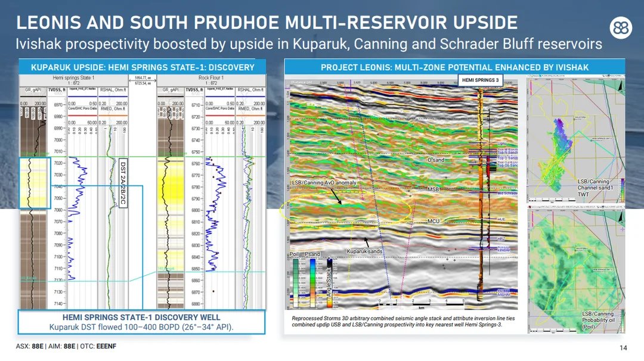Image resolution: width=644 pixels, height=361 pixels.
Task: Click the 'Hemi springs State 1' well name
Action: (73, 77)
